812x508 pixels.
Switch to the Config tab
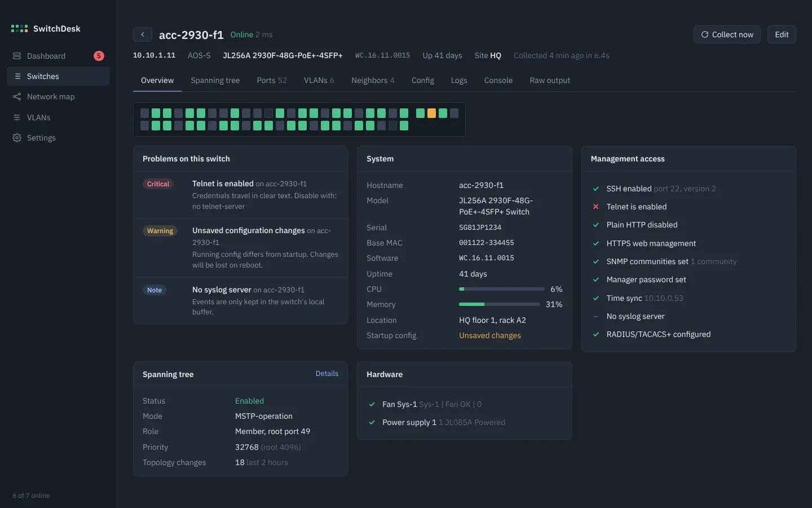point(422,80)
